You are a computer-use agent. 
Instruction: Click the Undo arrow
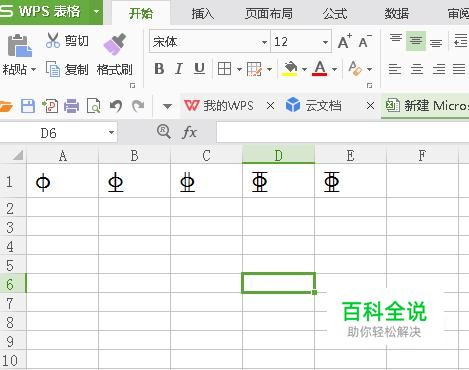(116, 106)
